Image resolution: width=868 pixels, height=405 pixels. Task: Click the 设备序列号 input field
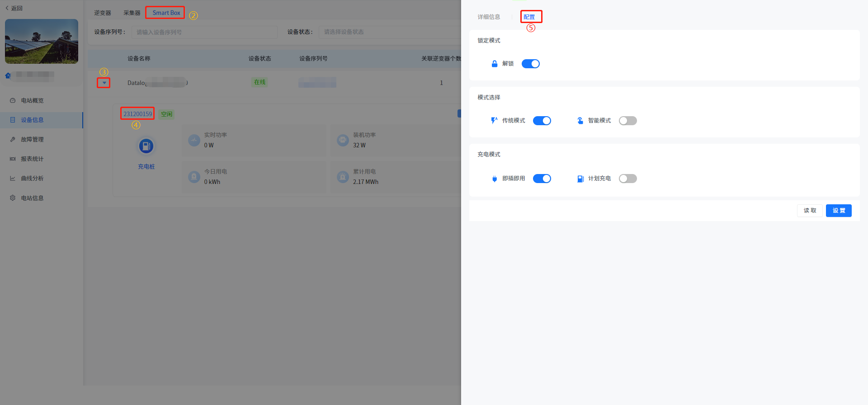pyautogui.click(x=204, y=32)
